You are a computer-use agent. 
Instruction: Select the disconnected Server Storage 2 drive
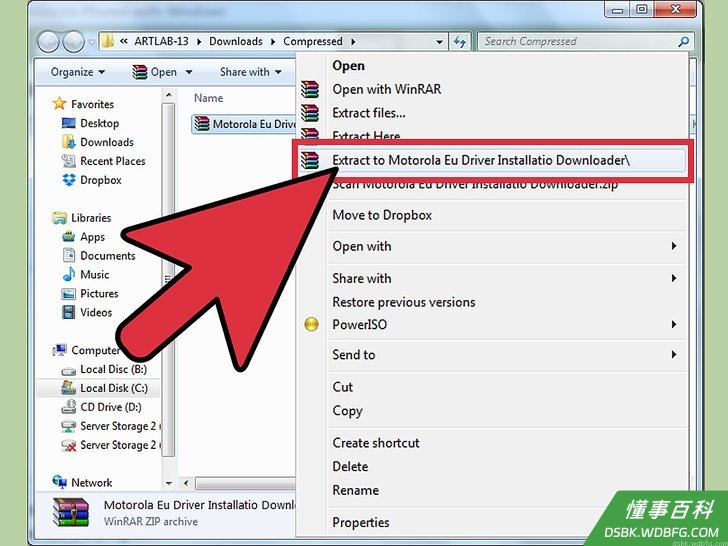pos(111,445)
